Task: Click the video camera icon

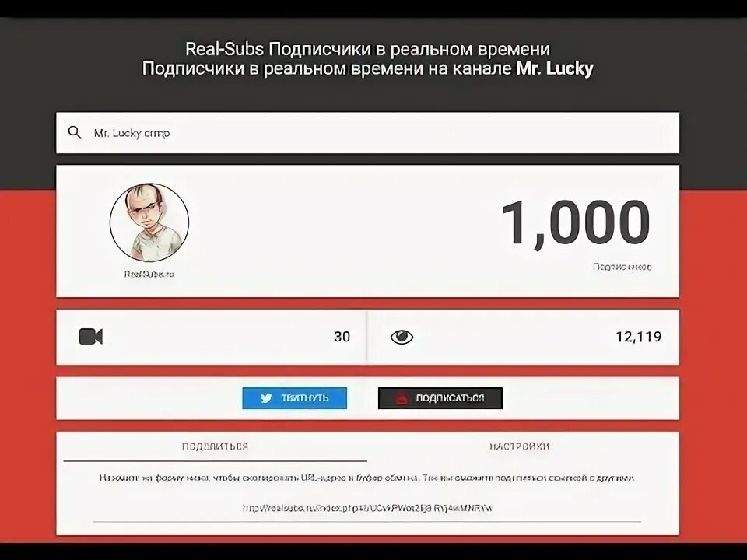Action: point(90,337)
